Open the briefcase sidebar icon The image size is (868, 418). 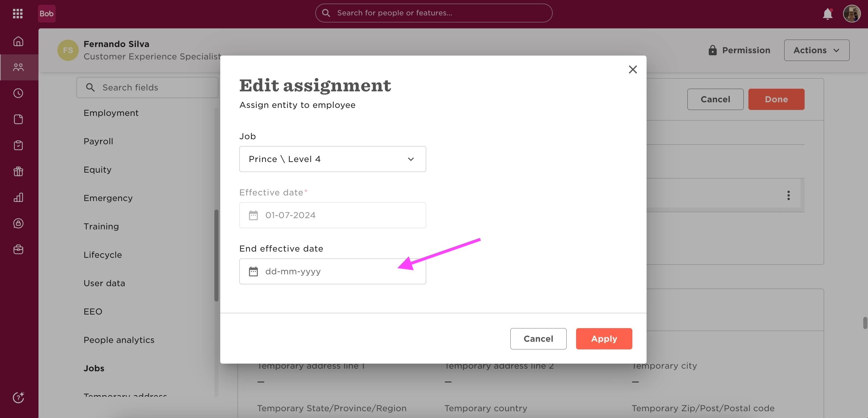pyautogui.click(x=18, y=249)
